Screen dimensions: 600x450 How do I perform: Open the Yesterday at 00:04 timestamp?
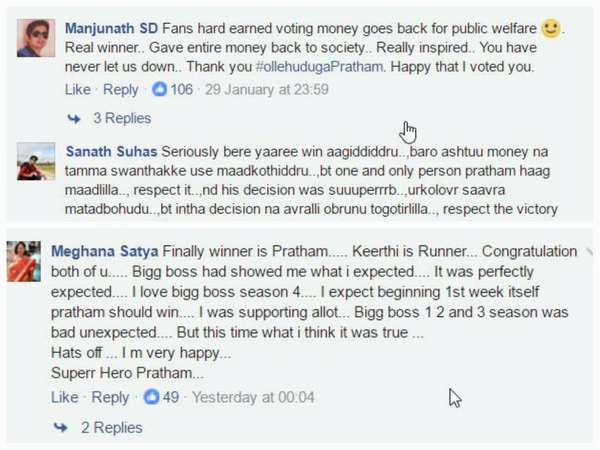253,397
